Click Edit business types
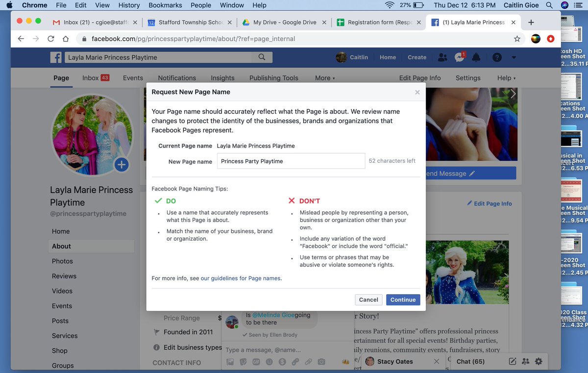This screenshot has height=373, width=588. click(192, 347)
